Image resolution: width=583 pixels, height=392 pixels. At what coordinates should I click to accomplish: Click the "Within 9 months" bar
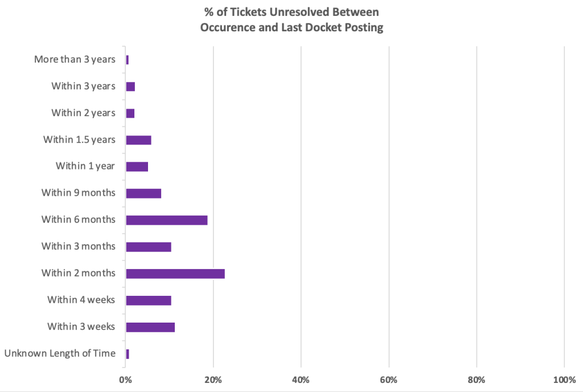coord(143,193)
